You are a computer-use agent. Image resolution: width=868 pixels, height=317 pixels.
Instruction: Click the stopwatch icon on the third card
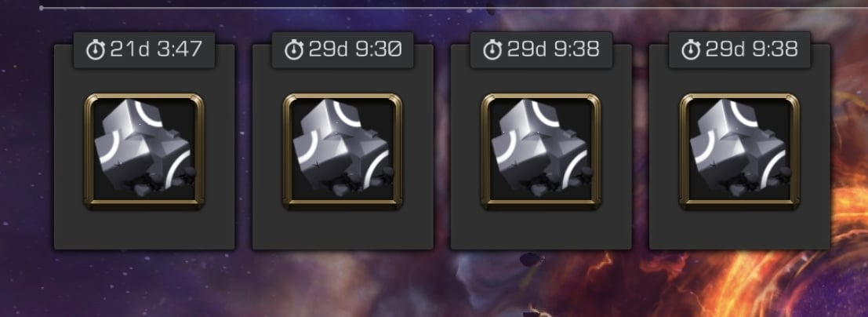pyautogui.click(x=492, y=50)
